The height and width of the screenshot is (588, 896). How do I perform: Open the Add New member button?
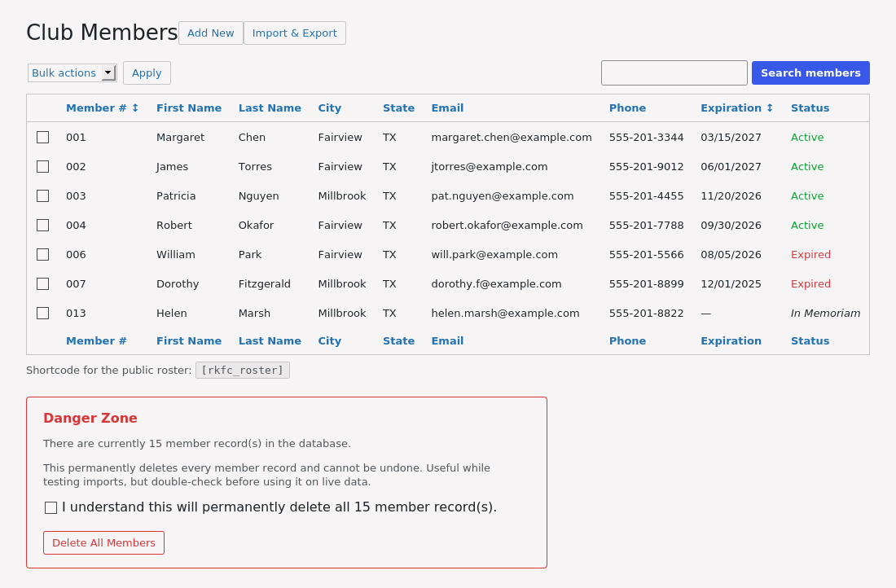click(210, 33)
